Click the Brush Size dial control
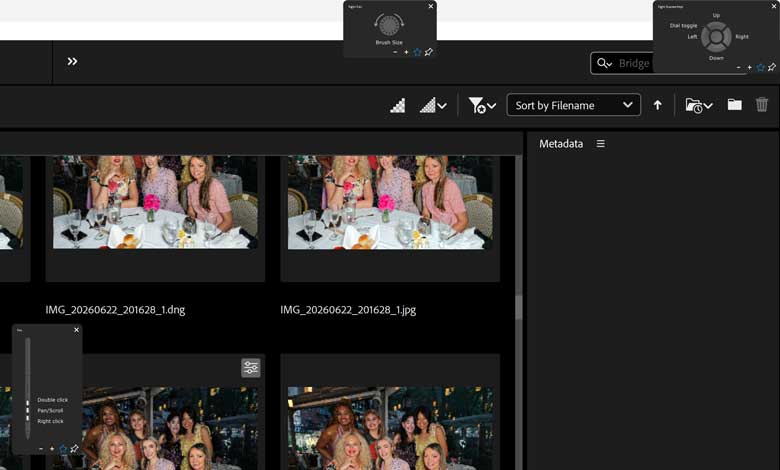Screen dimensions: 780x470 [389, 24]
